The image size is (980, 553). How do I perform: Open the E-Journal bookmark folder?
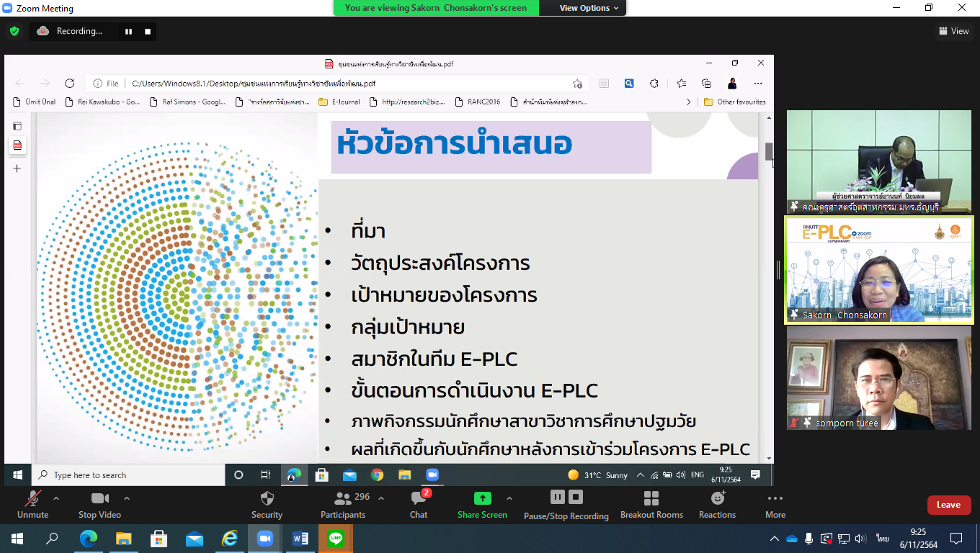pos(339,102)
